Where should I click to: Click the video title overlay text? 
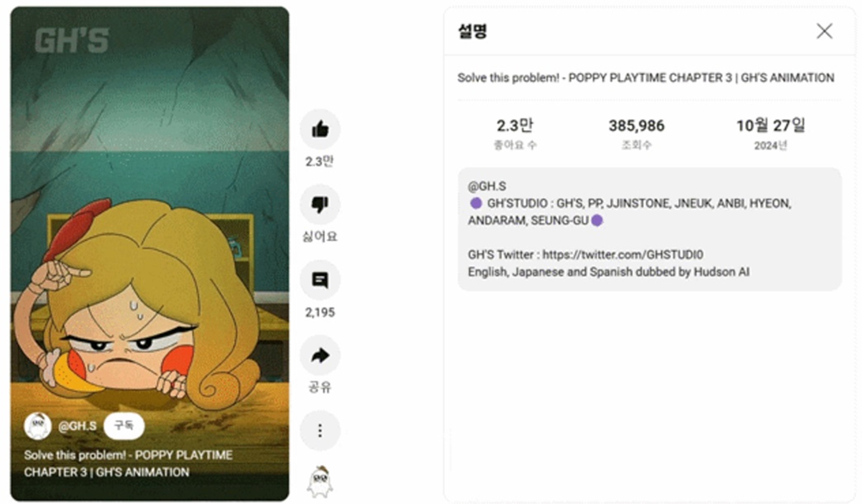pyautogui.click(x=128, y=463)
